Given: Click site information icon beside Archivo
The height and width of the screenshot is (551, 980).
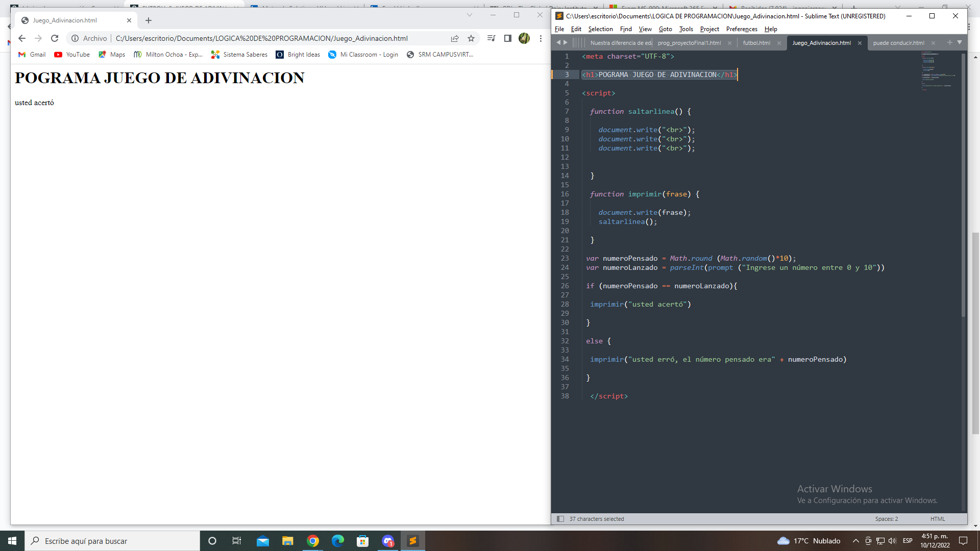Looking at the screenshot, I should [75, 38].
